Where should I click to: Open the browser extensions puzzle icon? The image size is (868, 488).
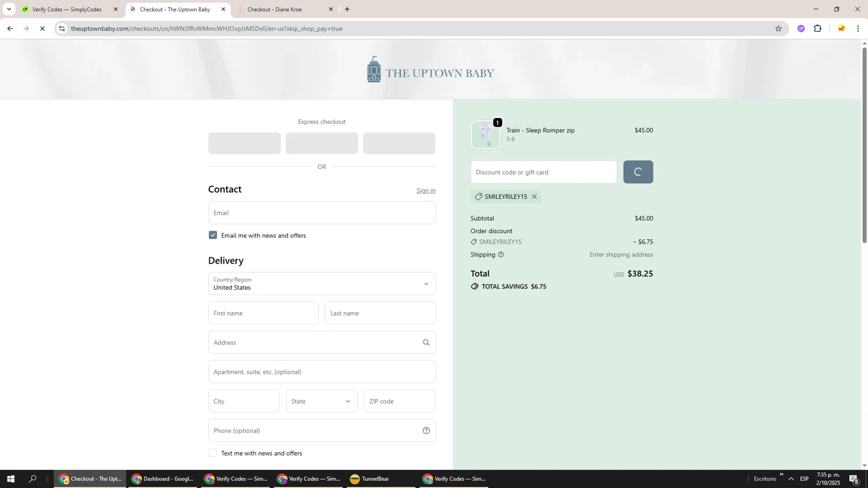click(818, 28)
